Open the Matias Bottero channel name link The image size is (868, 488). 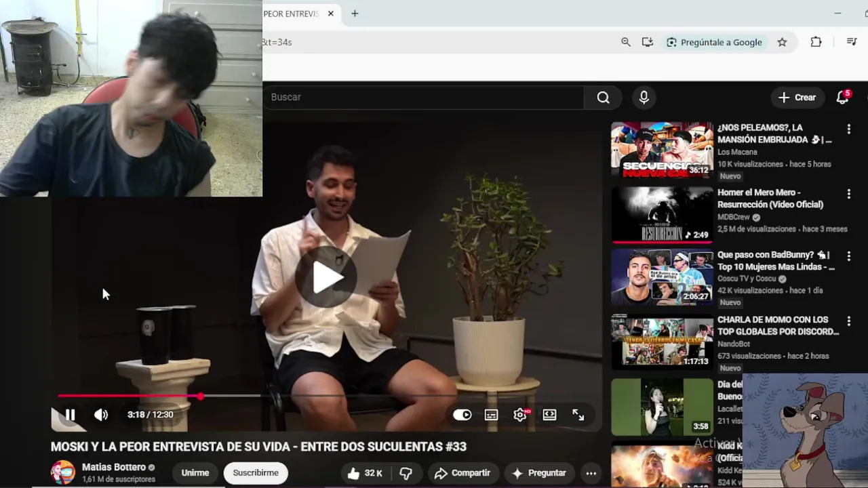point(113,467)
